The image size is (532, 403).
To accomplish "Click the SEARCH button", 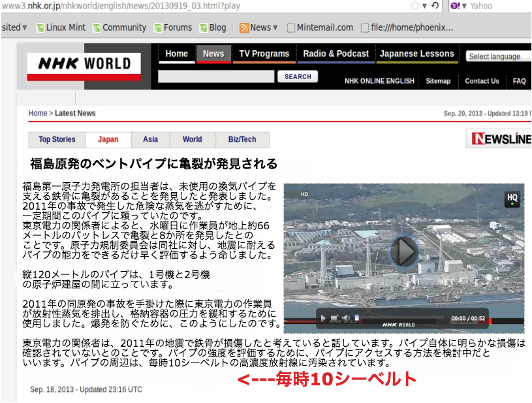I will pyautogui.click(x=298, y=76).
